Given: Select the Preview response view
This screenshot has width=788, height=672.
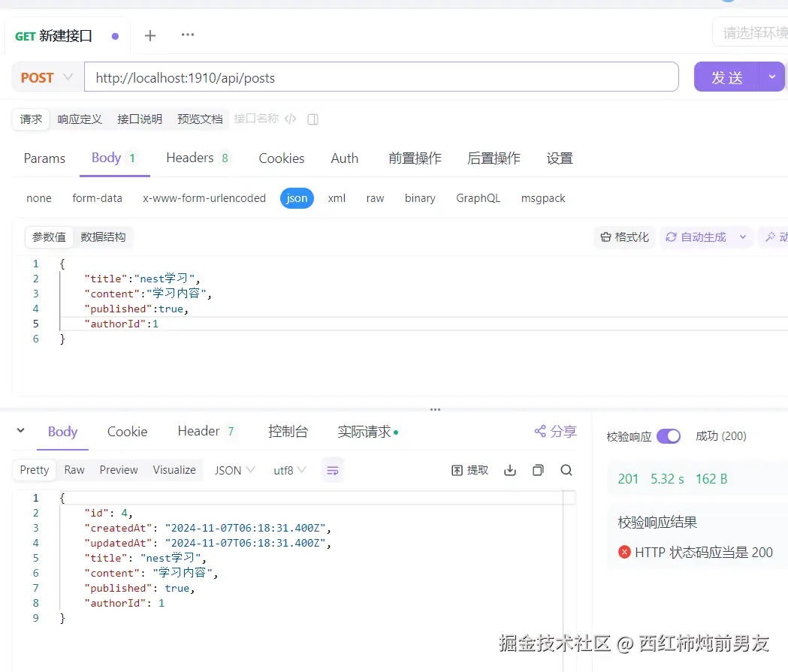Looking at the screenshot, I should pos(119,469).
